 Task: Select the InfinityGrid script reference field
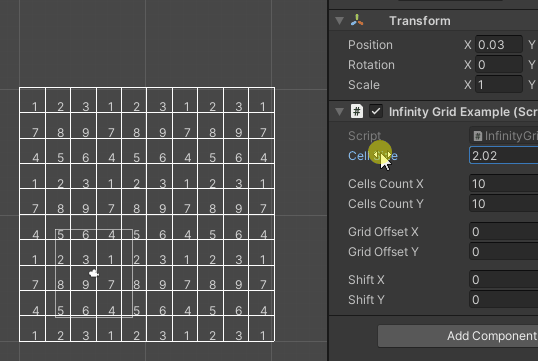pos(503,136)
